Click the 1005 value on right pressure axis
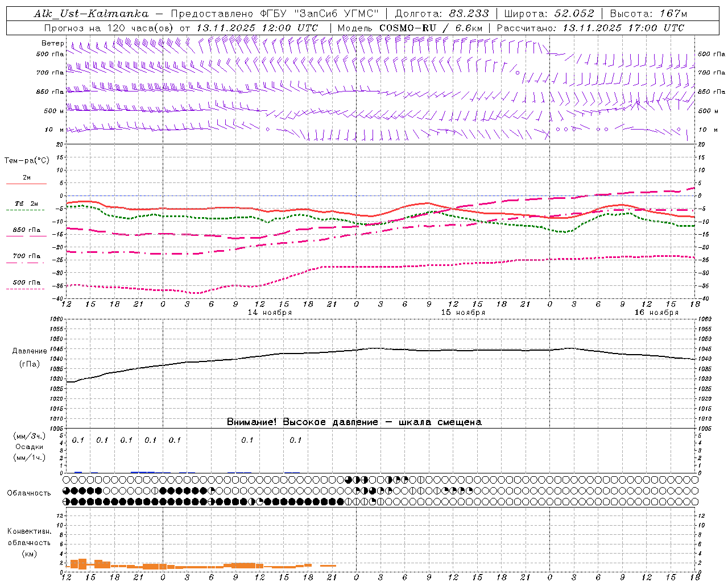This screenshot has height=582, width=728. click(x=704, y=429)
